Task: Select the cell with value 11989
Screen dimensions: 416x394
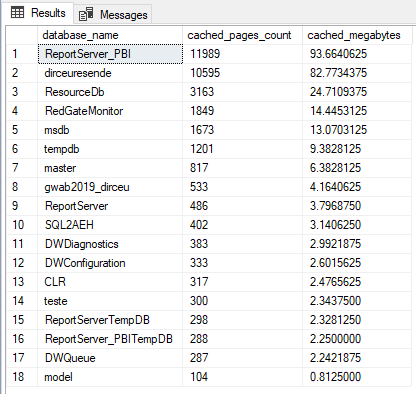Action: click(242, 54)
